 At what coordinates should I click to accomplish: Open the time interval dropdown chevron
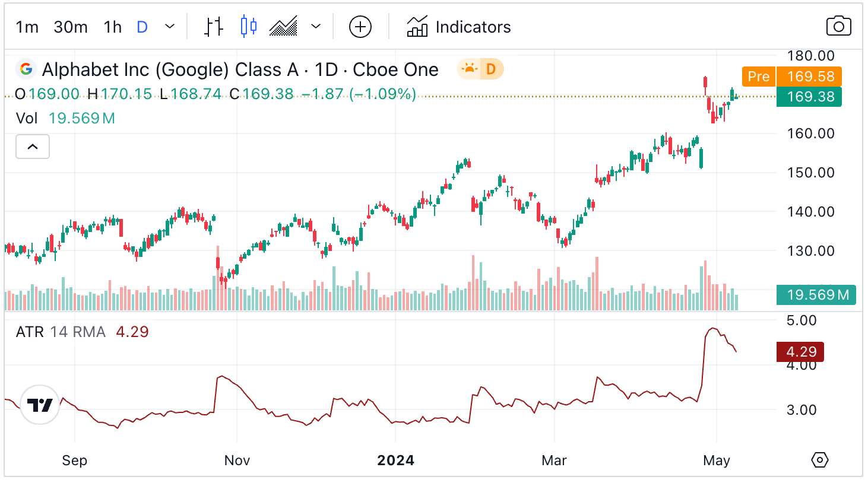(170, 27)
